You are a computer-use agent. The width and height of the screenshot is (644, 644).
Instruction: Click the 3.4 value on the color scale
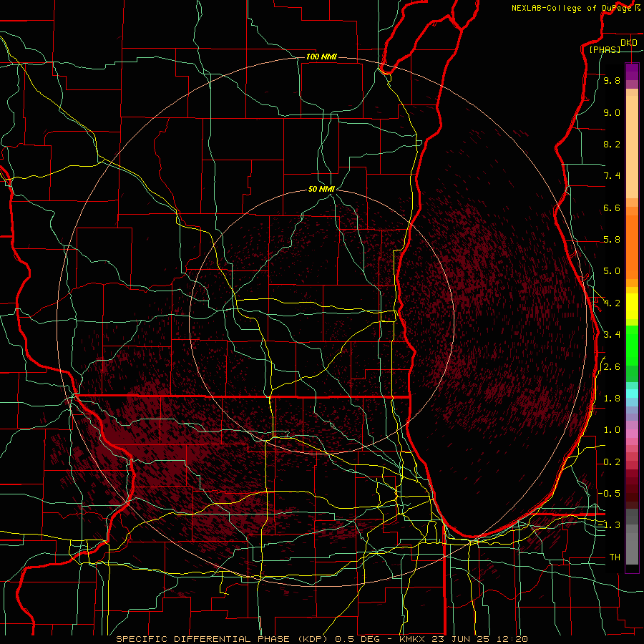pos(612,335)
